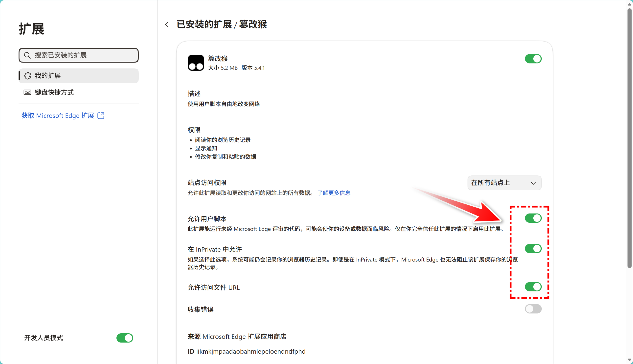Image resolution: width=633 pixels, height=364 pixels.
Task: Turn off 允许用户脚本 switch
Action: click(533, 218)
